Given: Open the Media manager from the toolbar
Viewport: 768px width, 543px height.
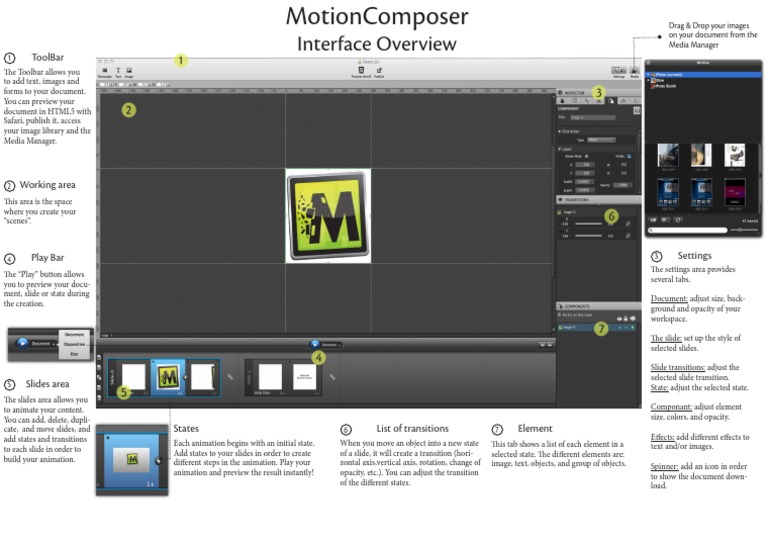Looking at the screenshot, I should tap(634, 71).
